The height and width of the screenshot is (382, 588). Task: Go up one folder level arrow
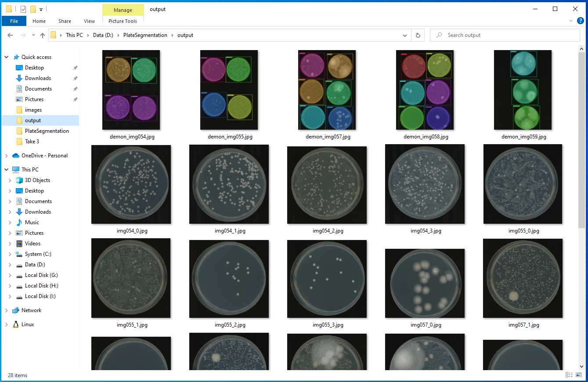tap(43, 35)
